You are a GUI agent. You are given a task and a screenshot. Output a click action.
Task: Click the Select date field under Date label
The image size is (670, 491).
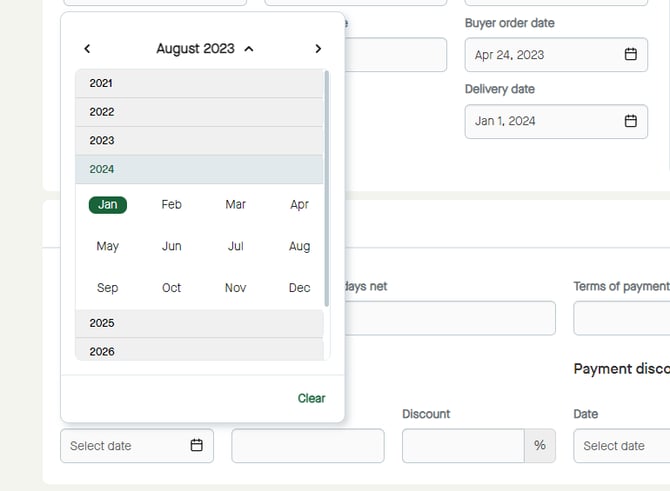point(622,446)
